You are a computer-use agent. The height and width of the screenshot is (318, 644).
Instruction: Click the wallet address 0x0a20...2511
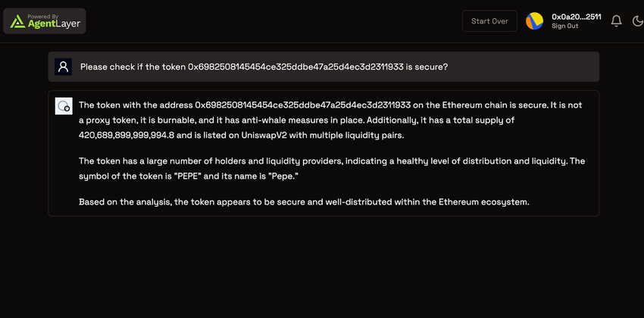[x=576, y=16]
